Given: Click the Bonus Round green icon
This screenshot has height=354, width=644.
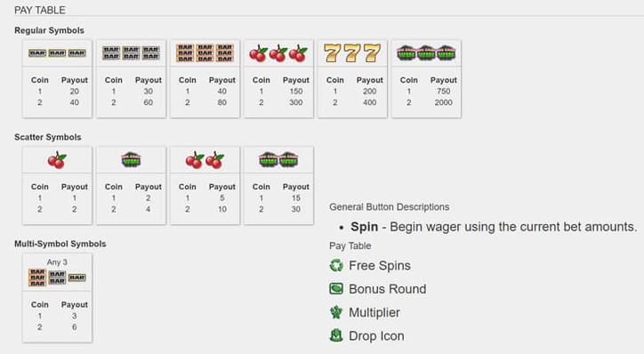Looking at the screenshot, I should click(x=336, y=289).
